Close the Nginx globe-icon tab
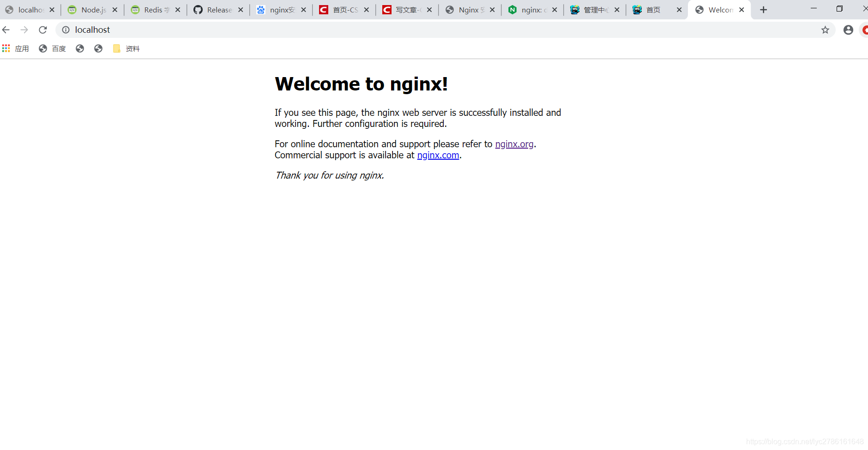The height and width of the screenshot is (450, 868). coord(492,10)
